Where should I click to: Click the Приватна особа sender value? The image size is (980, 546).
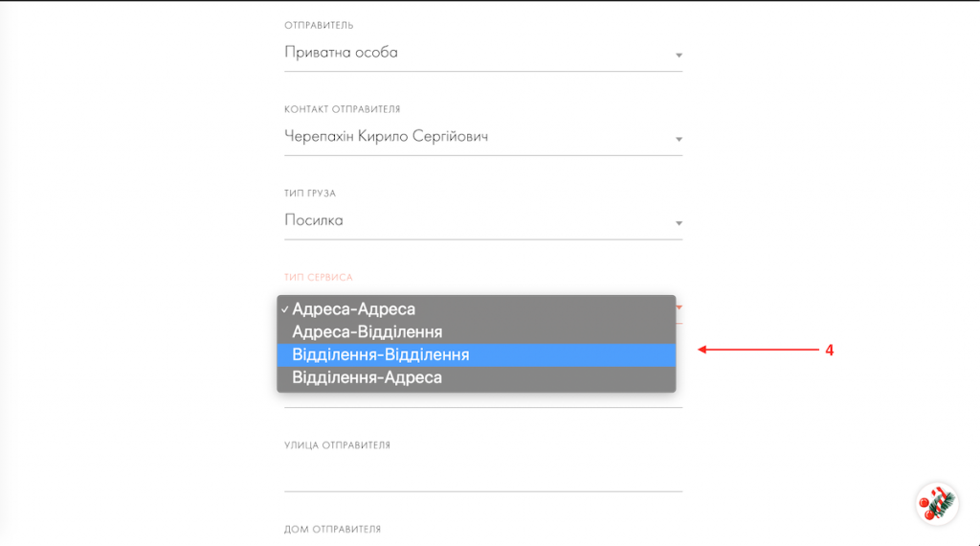(x=341, y=53)
